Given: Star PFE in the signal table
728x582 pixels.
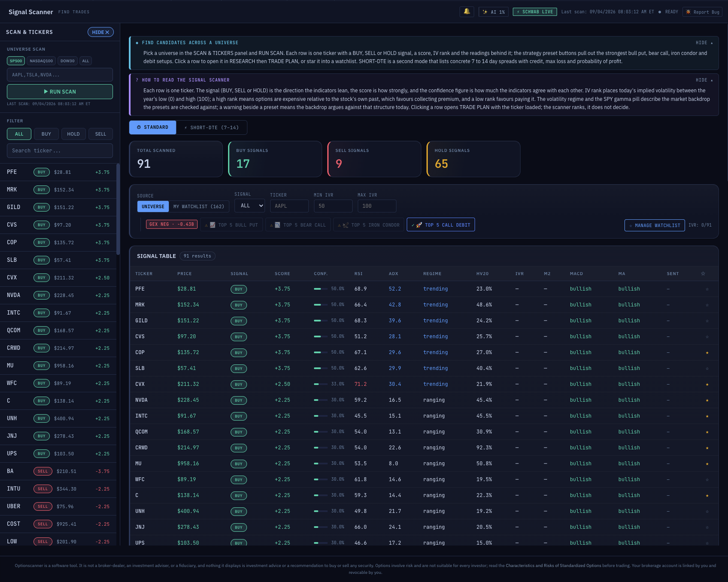Looking at the screenshot, I should 707,289.
